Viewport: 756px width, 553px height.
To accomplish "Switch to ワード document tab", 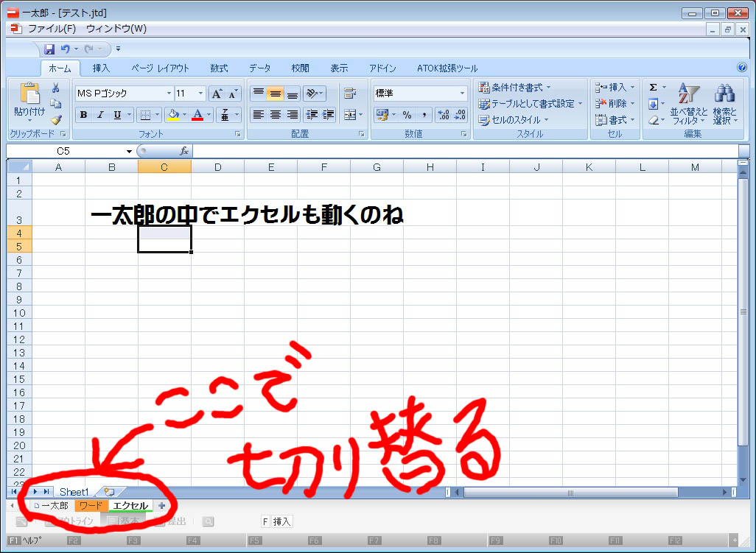I will (91, 506).
